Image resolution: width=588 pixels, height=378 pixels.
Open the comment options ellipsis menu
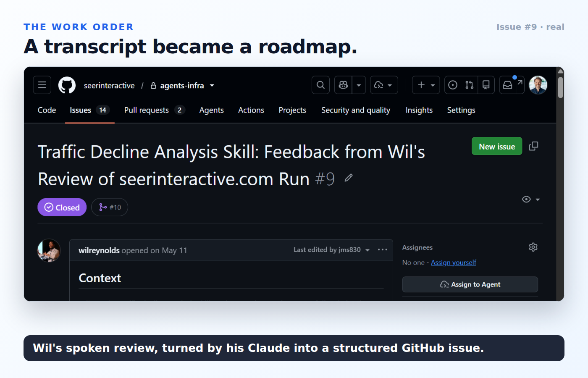[x=382, y=250]
